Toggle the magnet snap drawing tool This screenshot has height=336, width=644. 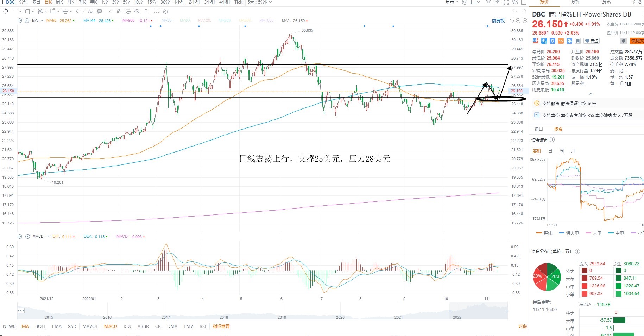(119, 11)
